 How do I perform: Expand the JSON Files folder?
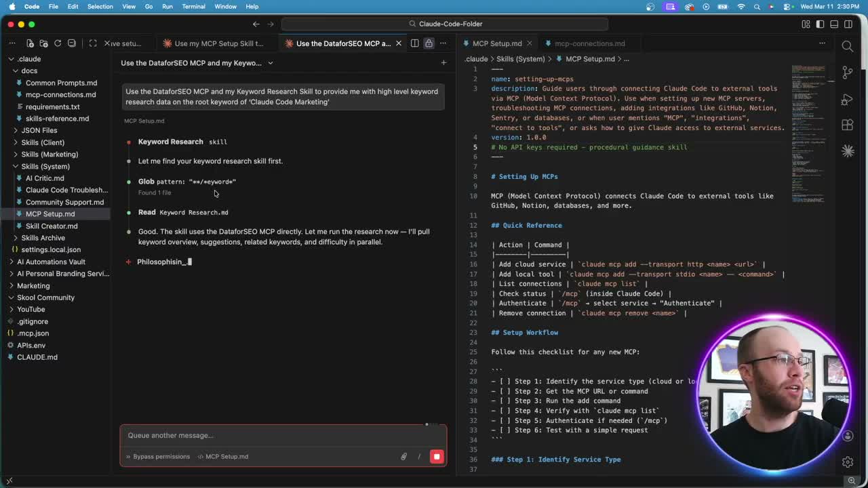[x=39, y=130]
